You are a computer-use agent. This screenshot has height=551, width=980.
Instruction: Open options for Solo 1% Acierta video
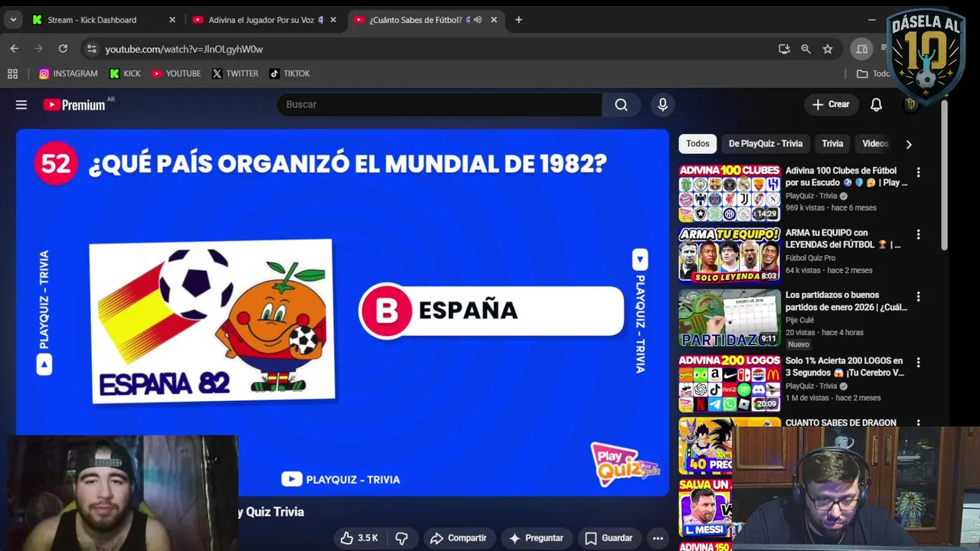coord(918,362)
